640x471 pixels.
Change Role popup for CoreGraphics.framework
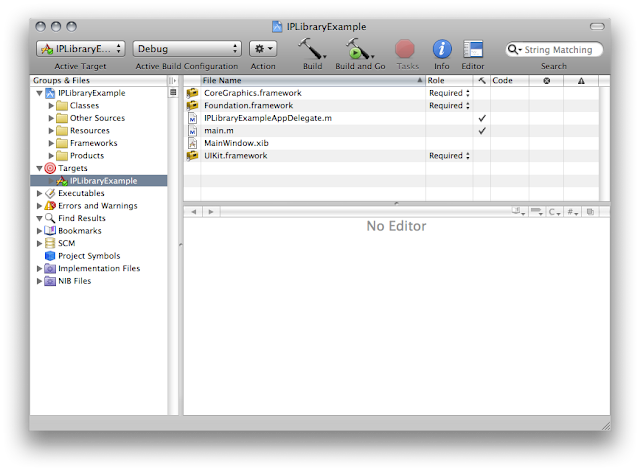(x=449, y=93)
